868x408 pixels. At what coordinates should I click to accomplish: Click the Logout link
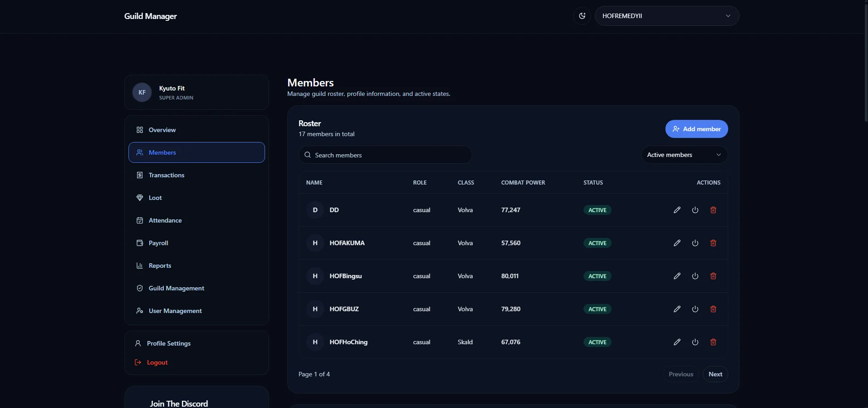[197, 362]
